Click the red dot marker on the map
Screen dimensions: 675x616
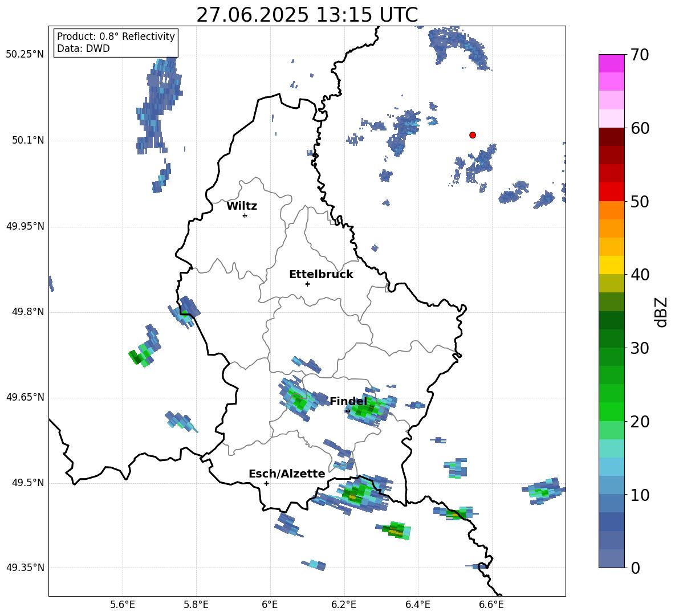(x=472, y=135)
